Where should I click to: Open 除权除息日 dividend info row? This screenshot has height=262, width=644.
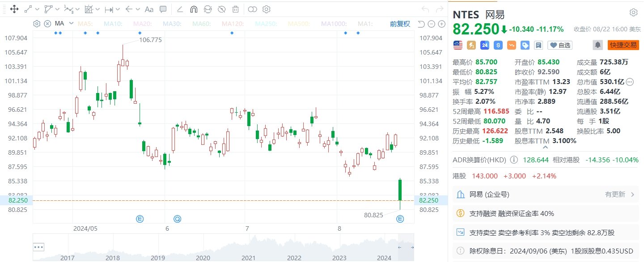[x=546, y=251]
